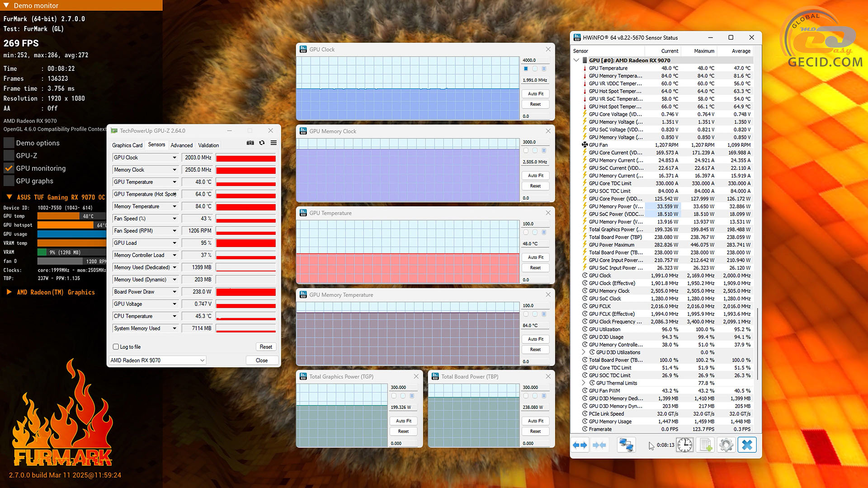The image size is (868, 488).
Task: Click the GPU Load red sensor bar in GPU-Z
Action: (x=246, y=243)
